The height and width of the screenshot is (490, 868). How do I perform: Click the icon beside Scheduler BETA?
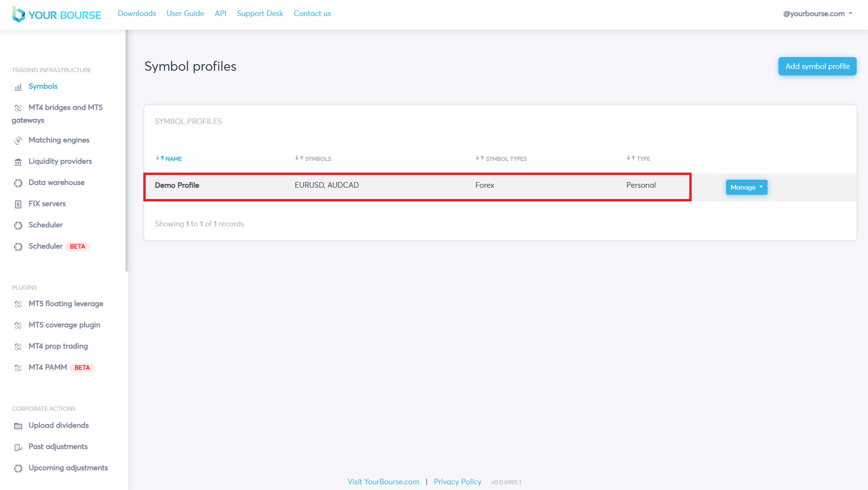tap(18, 247)
